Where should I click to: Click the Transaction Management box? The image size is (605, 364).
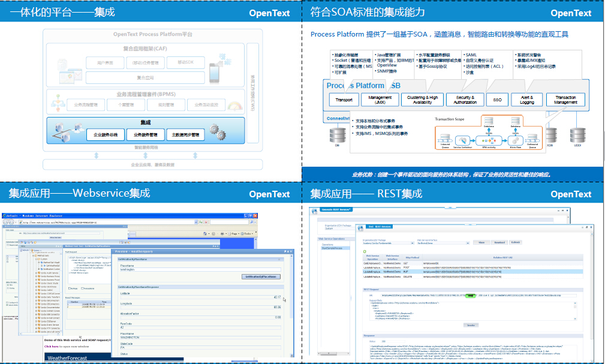(x=565, y=100)
